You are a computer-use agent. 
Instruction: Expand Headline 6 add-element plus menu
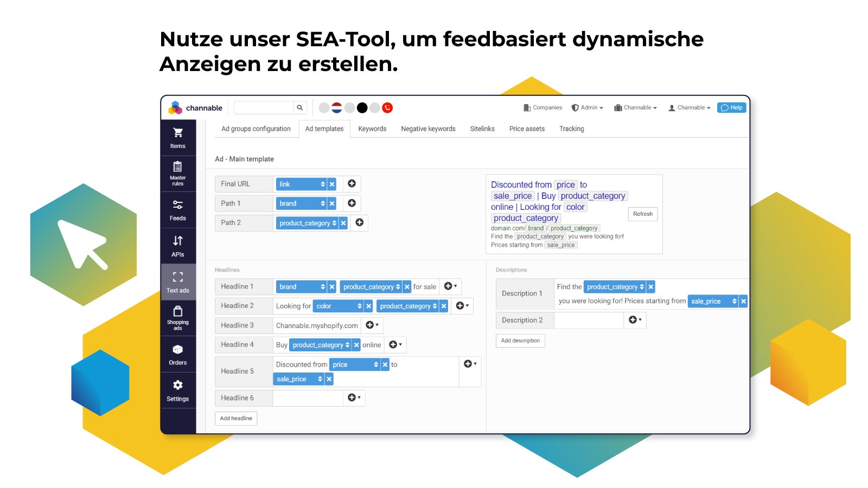click(354, 398)
